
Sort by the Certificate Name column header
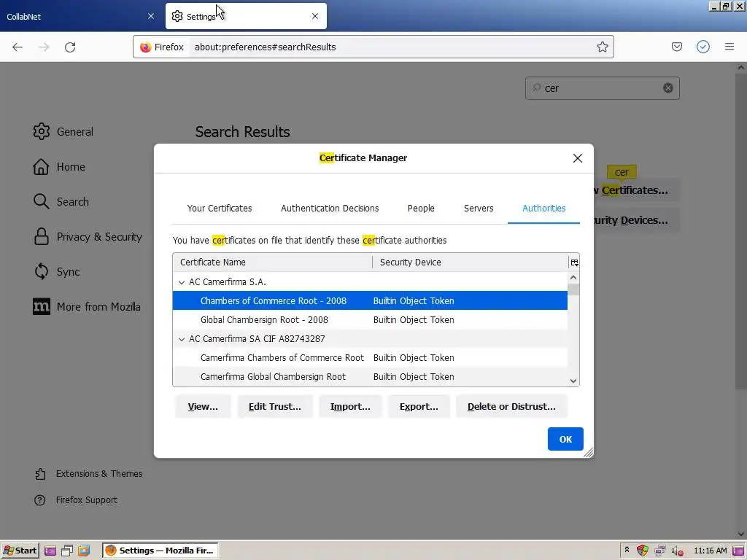273,262
